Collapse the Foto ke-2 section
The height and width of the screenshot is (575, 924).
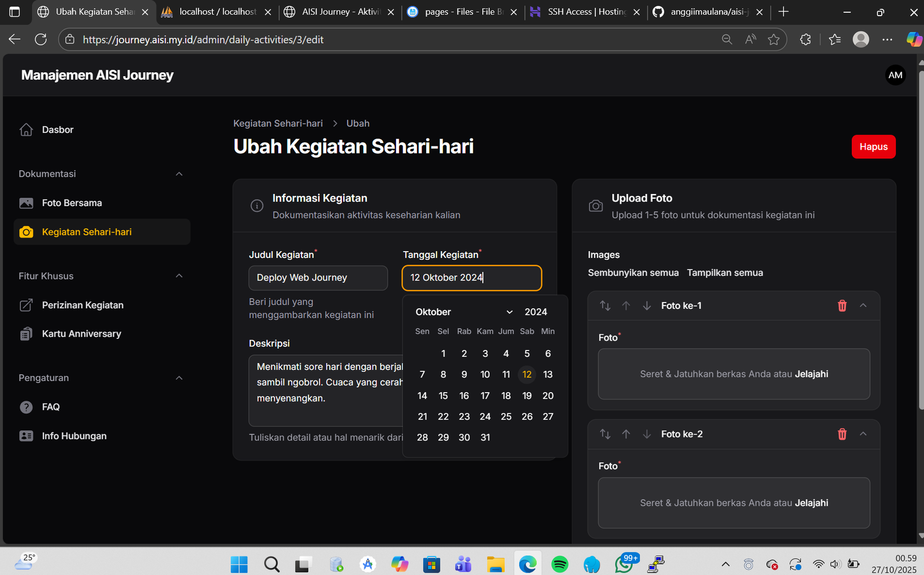[863, 434]
